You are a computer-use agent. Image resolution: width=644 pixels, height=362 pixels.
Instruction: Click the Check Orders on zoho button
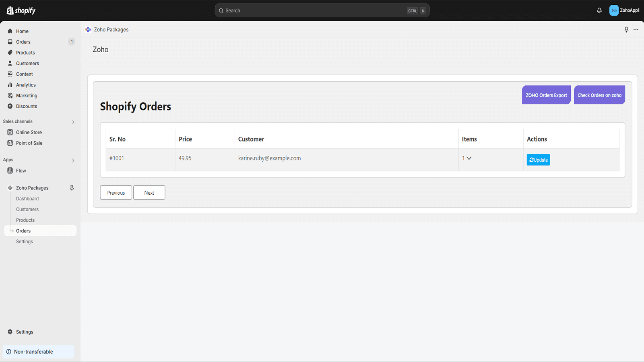click(x=599, y=95)
